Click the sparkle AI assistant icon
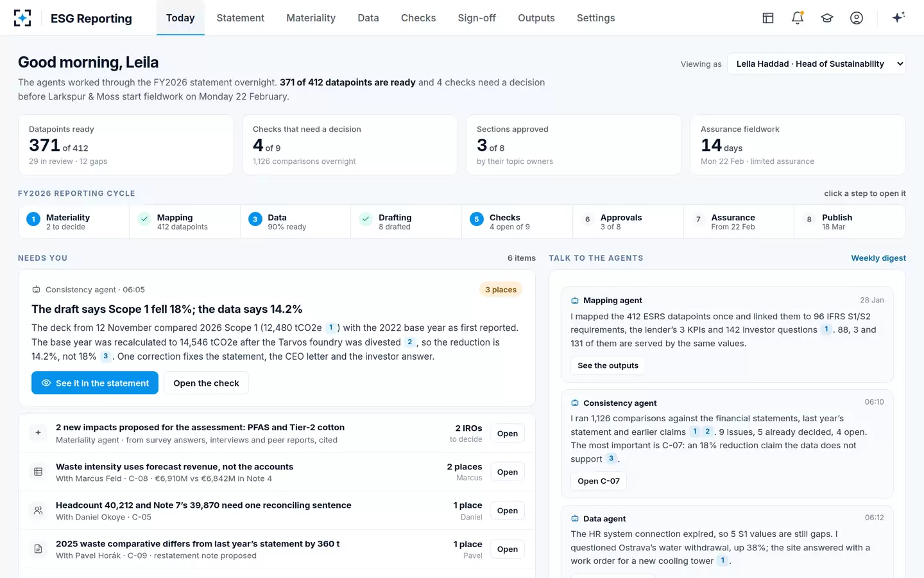Screen dimensions: 924x578 click(x=898, y=17)
